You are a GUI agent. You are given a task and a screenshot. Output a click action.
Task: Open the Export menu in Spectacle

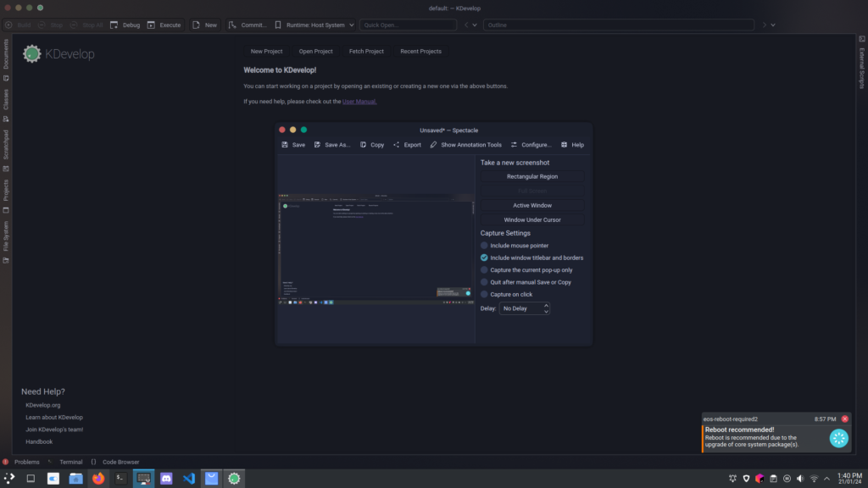(407, 145)
